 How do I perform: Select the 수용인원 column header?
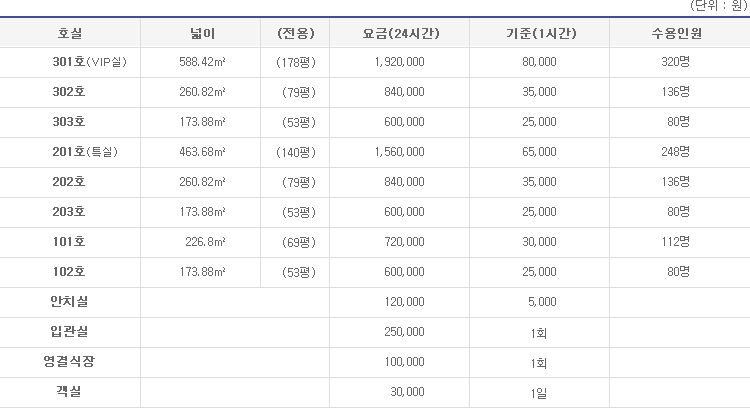676,33
